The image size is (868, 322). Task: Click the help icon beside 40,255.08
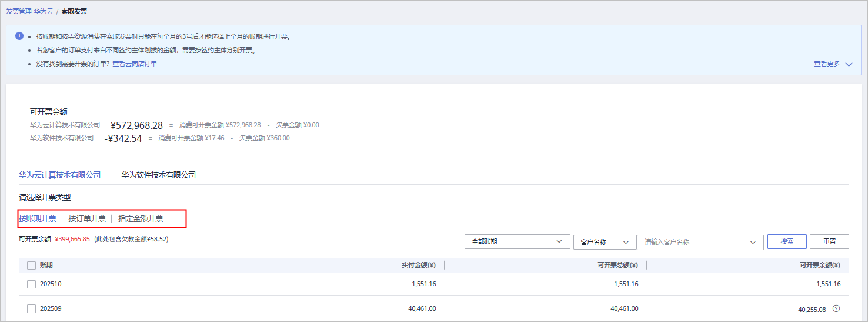[836, 308]
